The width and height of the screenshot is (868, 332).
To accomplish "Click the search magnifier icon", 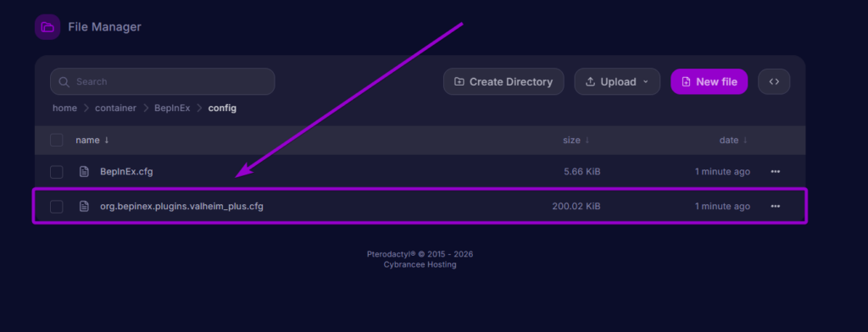I will click(x=64, y=82).
